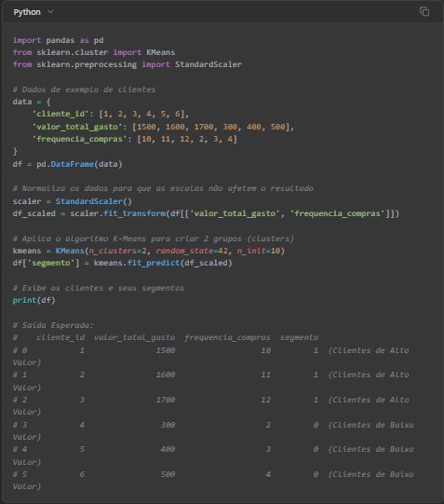The width and height of the screenshot is (444, 504).
Task: Select 'KMeans' in the sklearn.cluster import line
Action: pyautogui.click(x=160, y=52)
